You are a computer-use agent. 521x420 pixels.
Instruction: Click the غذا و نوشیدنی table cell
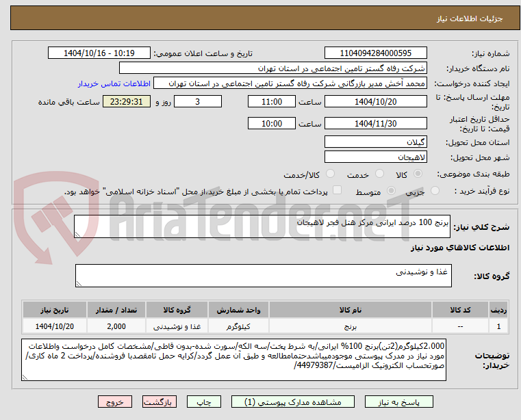point(177,326)
